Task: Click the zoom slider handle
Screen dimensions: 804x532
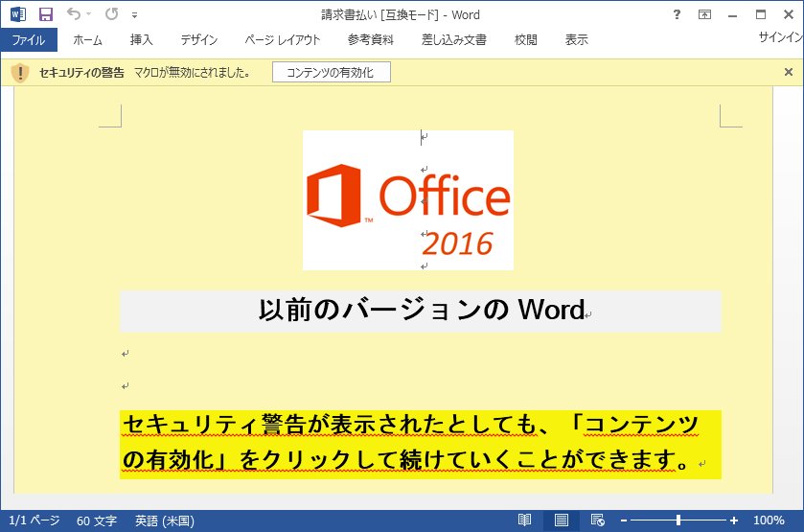Action: (678, 520)
